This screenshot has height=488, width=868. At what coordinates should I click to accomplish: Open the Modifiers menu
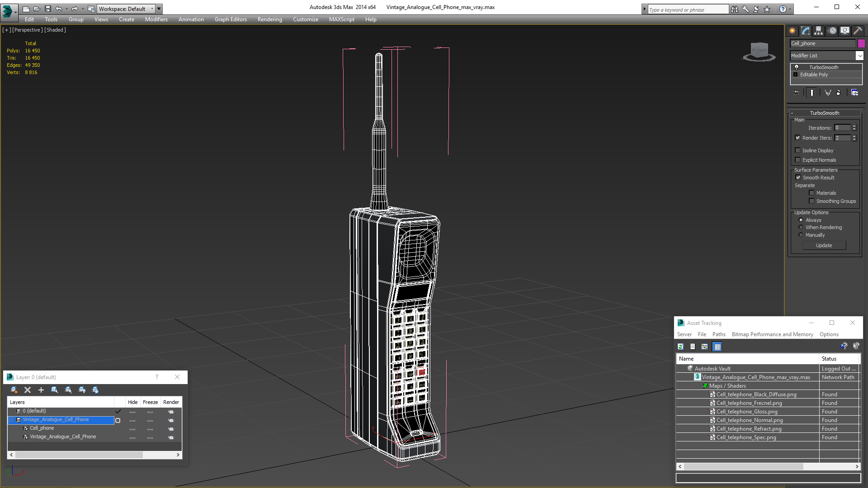156,19
